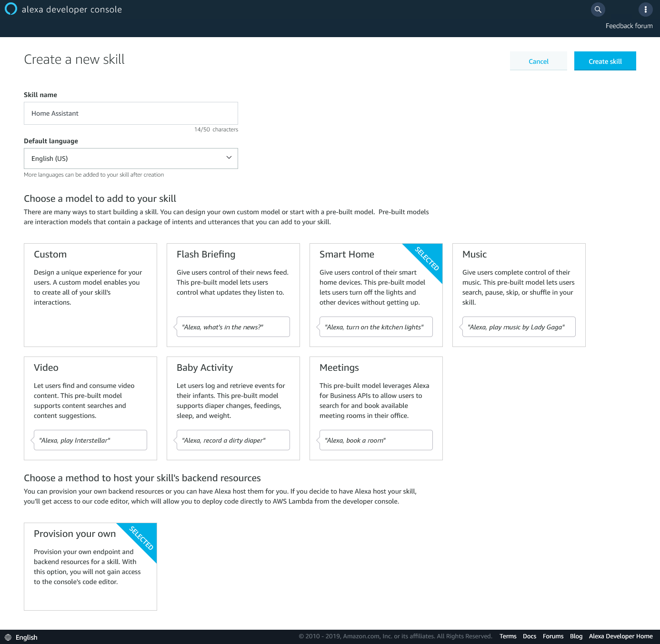Viewport: 660px width, 644px height.
Task: Edit the Skill name input field
Action: pyautogui.click(x=131, y=113)
